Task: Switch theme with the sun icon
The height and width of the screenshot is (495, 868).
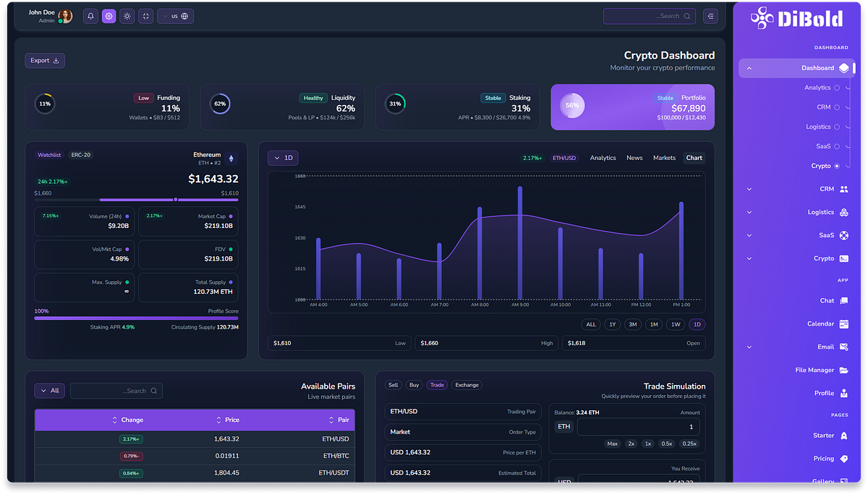Action: pos(127,16)
